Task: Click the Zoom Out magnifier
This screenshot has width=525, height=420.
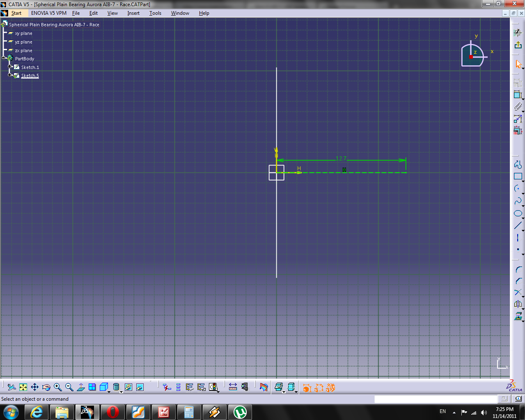Action: click(69, 387)
